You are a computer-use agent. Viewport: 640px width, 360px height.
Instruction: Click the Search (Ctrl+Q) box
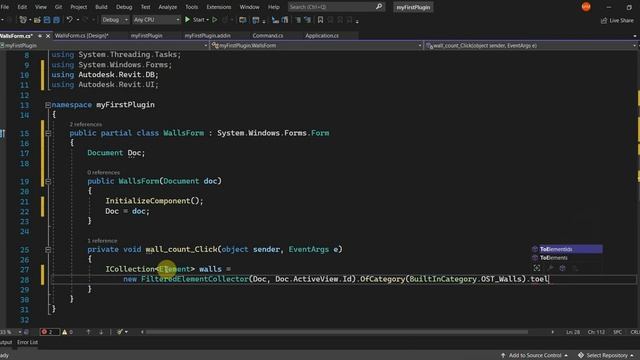tap(336, 7)
